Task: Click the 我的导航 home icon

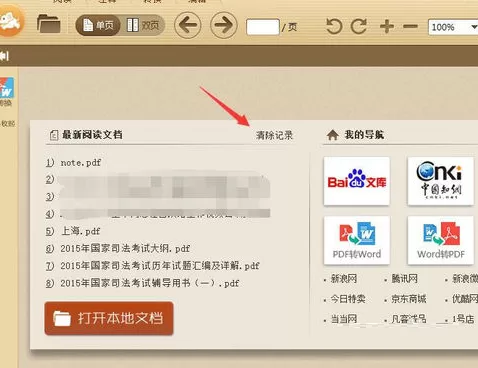Action: 332,135
